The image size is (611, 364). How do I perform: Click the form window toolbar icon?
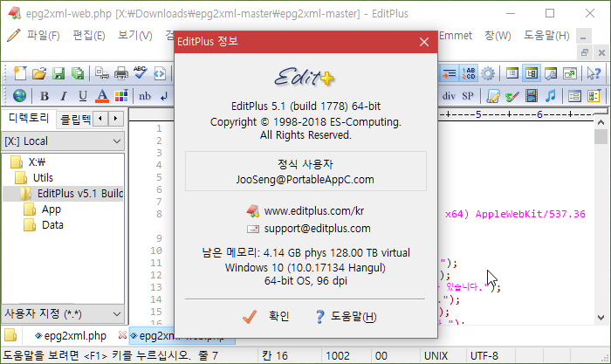click(574, 96)
